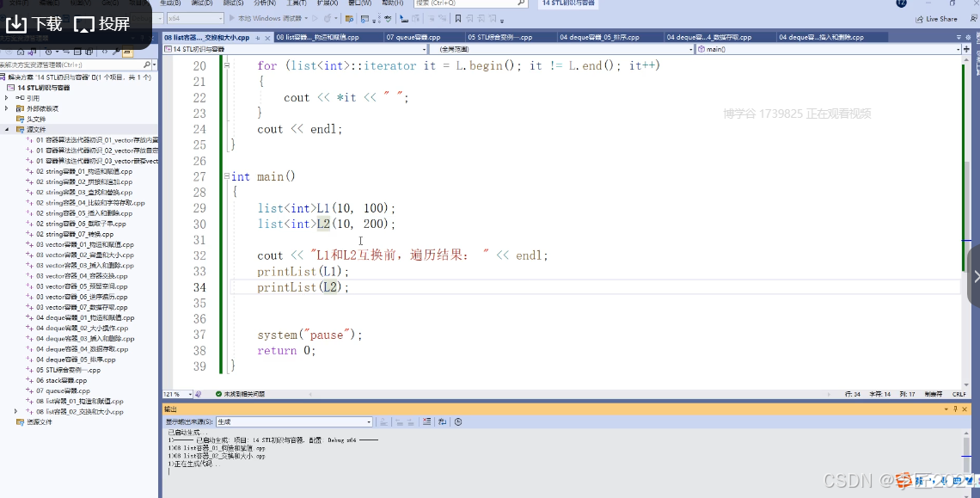The image size is (980, 498).
Task: Open the Solution Explorer search options dropdown
Action: (x=155, y=65)
